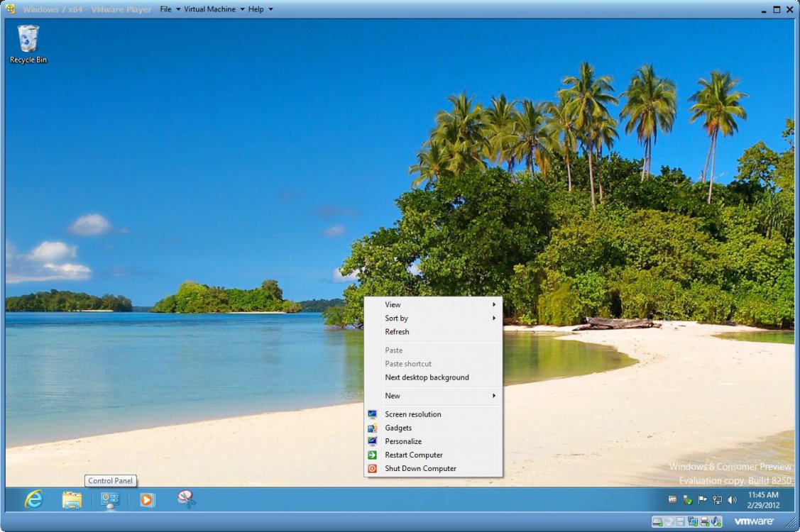Select Next desktop background
800x532 pixels.
(427, 377)
